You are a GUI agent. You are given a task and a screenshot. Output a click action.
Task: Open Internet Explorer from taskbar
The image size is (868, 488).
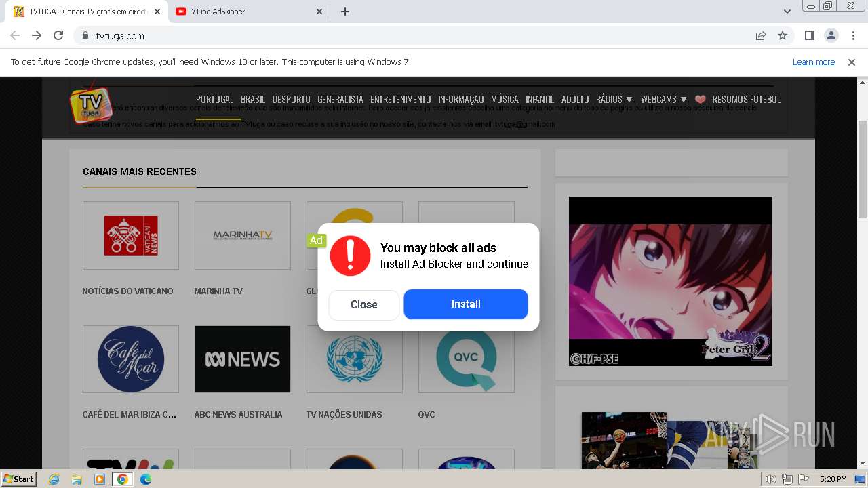(54, 479)
